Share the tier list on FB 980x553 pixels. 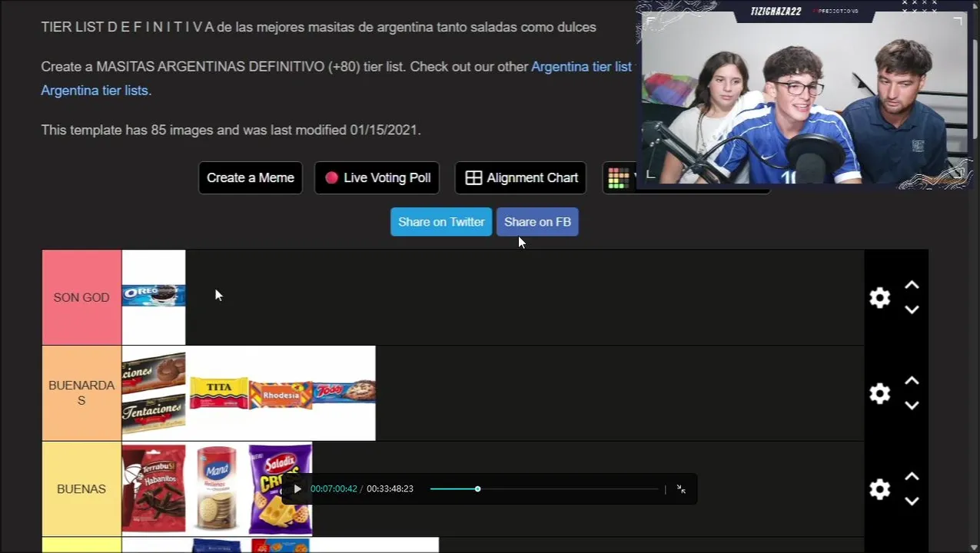(537, 222)
